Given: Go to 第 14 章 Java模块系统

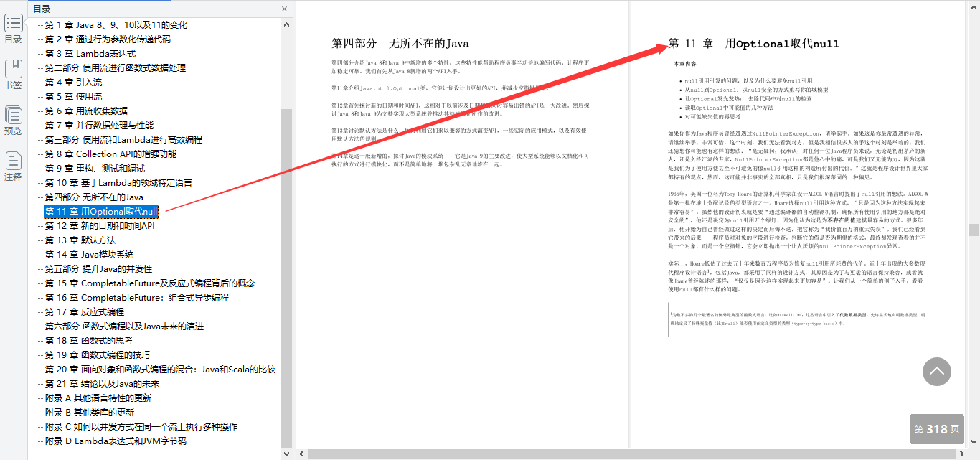Looking at the screenshot, I should [89, 254].
